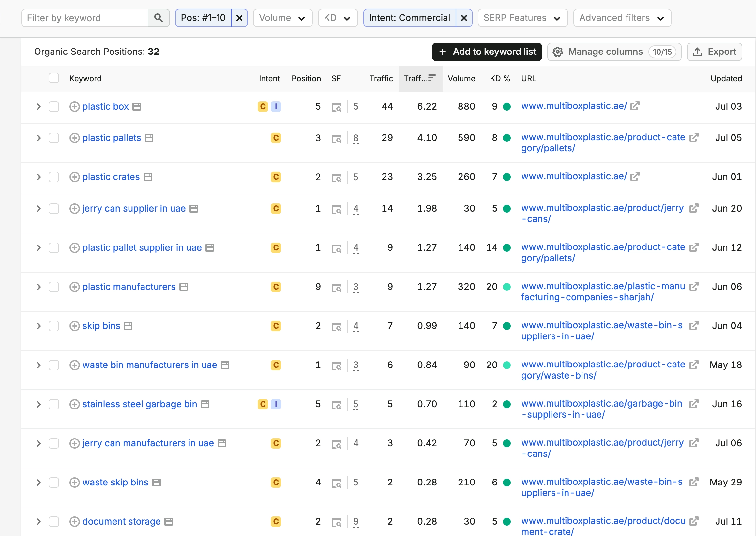Tick the checkbox for waste skip bins
Viewport: 756px width, 536px height.
pyautogui.click(x=54, y=483)
